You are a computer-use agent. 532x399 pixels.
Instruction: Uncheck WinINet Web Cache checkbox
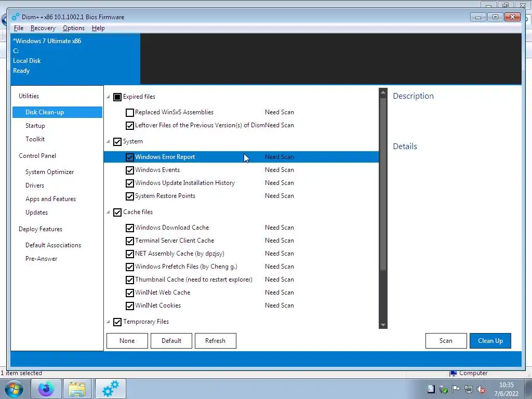pyautogui.click(x=129, y=293)
